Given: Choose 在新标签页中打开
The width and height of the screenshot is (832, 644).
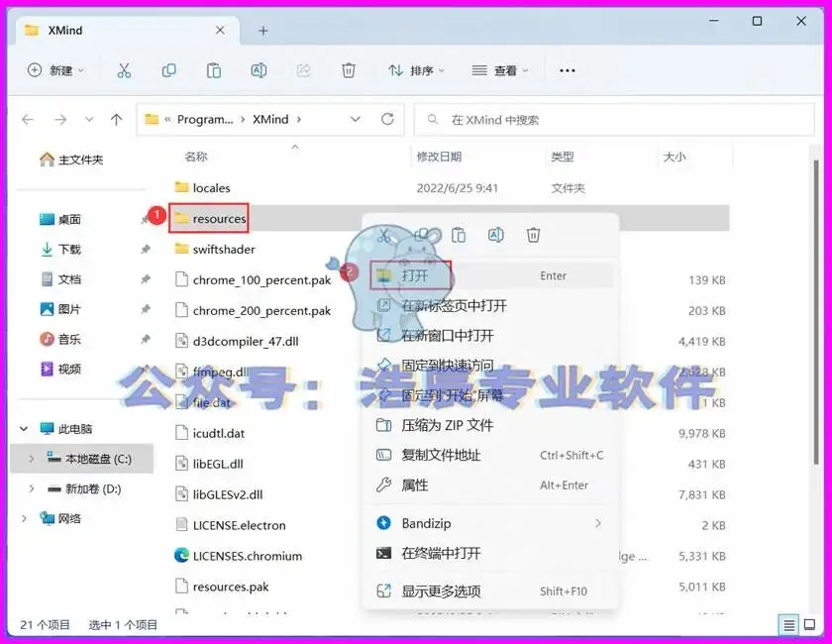Looking at the screenshot, I should (491, 306).
